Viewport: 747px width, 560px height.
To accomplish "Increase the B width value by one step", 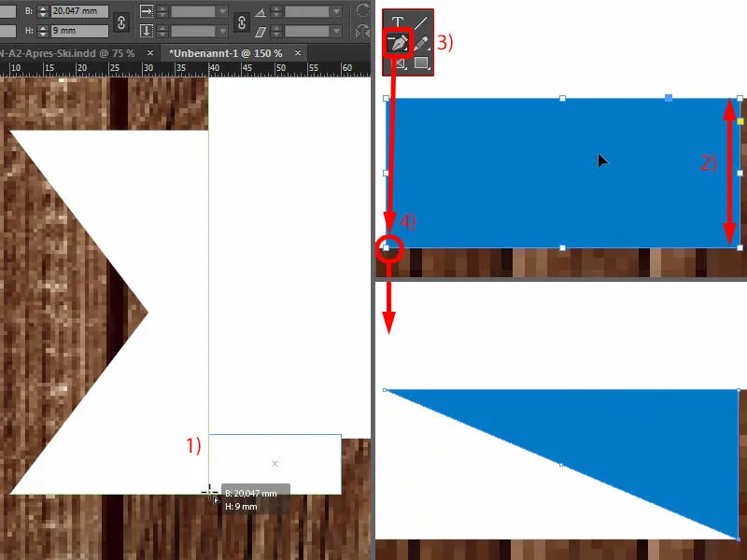I will pos(43,8).
